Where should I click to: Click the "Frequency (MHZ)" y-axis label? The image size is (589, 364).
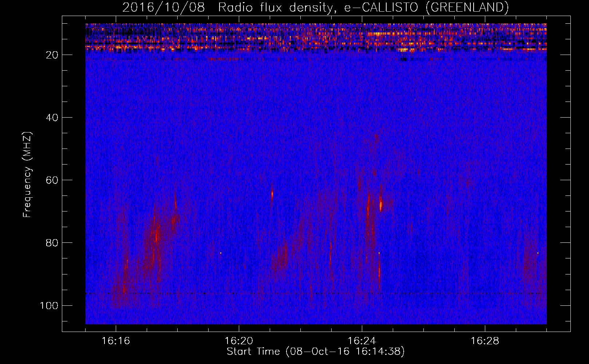click(27, 174)
